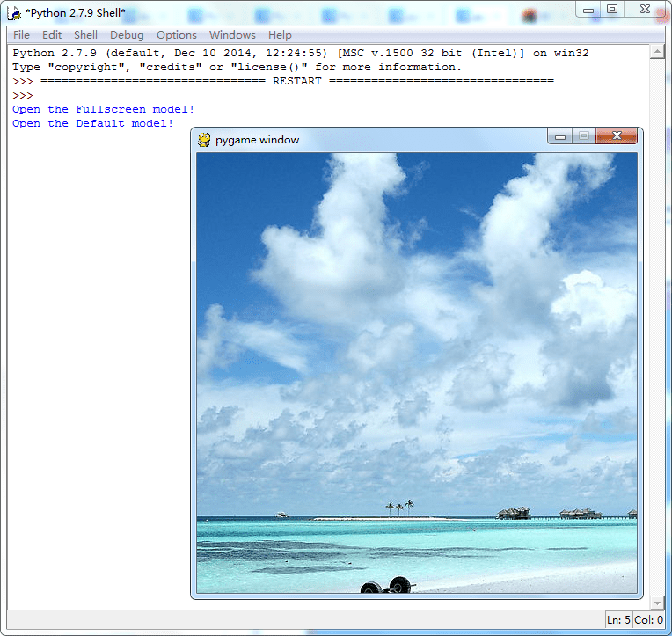Image resolution: width=672 pixels, height=636 pixels.
Task: Maximize the Python Shell window
Action: coord(612,9)
